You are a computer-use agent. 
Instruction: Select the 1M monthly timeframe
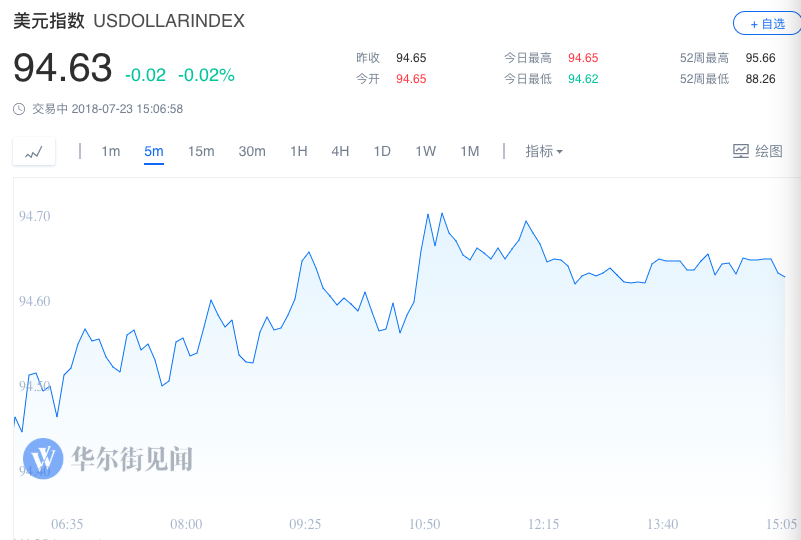pos(469,152)
